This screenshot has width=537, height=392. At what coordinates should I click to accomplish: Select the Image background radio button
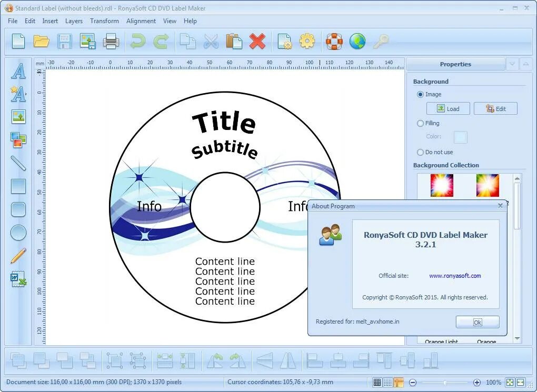(x=420, y=95)
